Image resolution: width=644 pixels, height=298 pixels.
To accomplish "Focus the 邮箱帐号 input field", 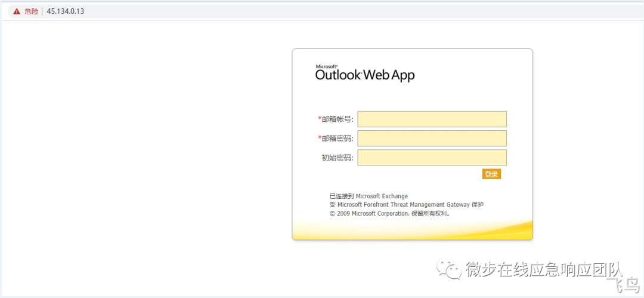I will point(432,119).
